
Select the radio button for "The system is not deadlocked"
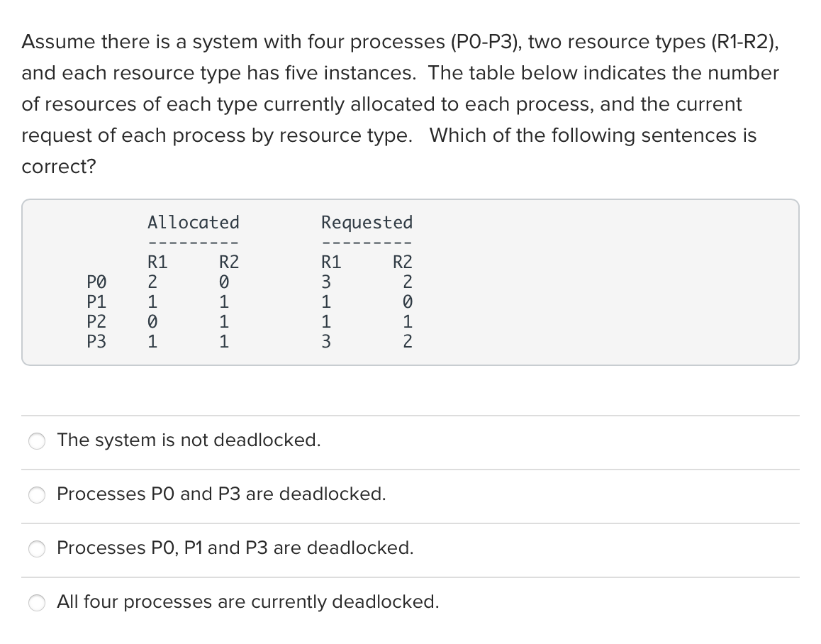37,441
